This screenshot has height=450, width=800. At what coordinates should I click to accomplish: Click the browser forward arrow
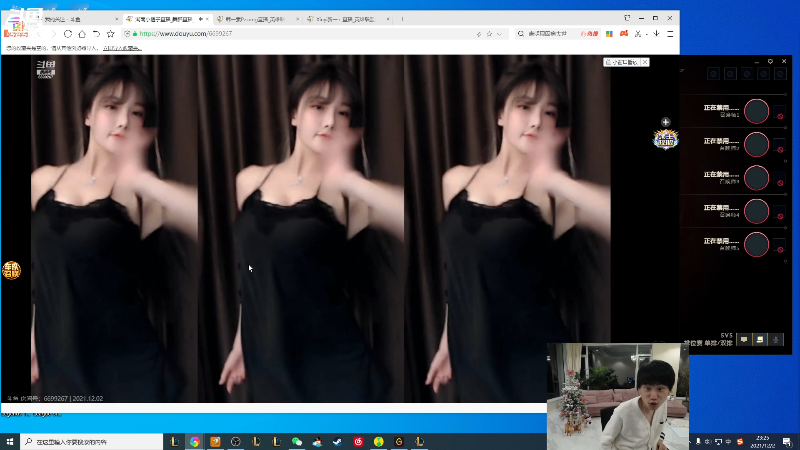tap(53, 34)
